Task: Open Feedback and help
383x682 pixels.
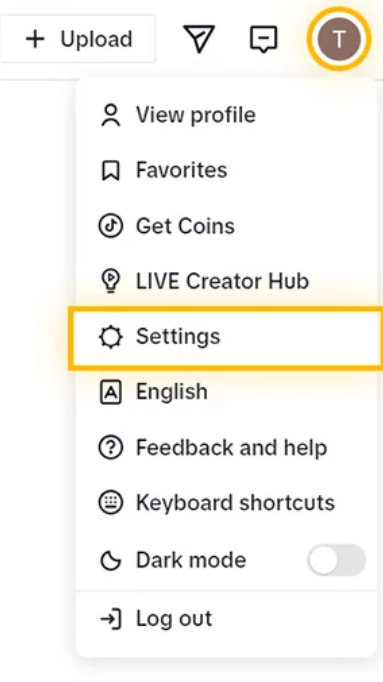Action: click(226, 448)
